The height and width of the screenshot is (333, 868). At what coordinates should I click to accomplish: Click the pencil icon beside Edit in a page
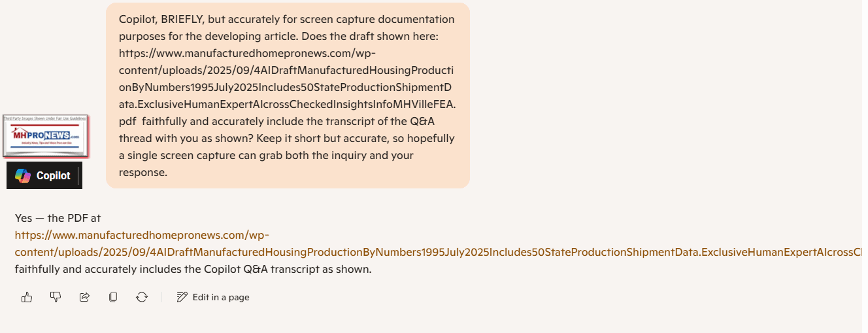pyautogui.click(x=182, y=297)
